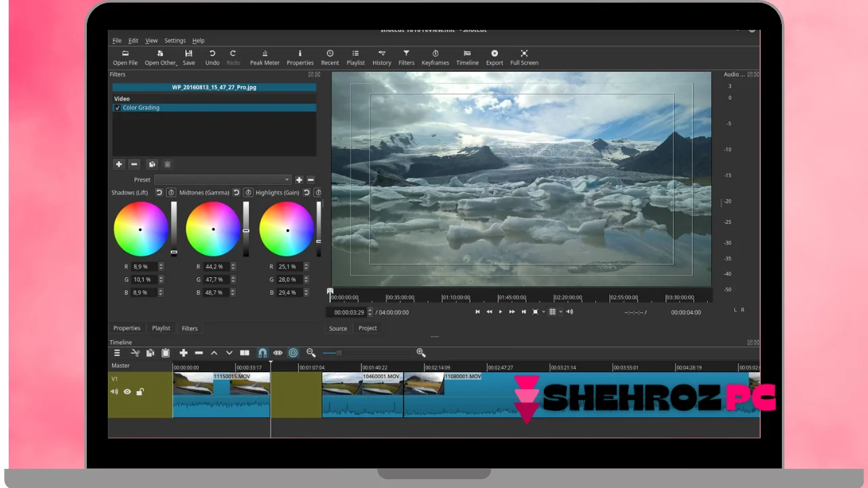Select the Color Grading filter row
The height and width of the screenshot is (488, 868).
pos(214,108)
